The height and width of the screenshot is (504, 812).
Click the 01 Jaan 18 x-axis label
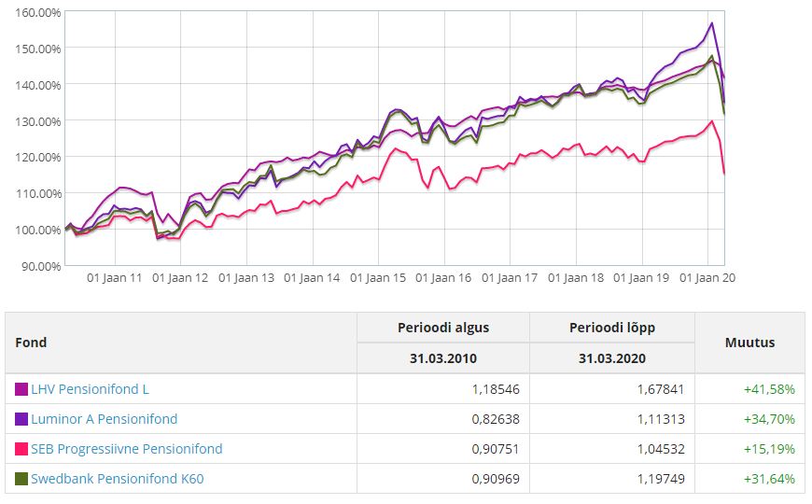click(x=576, y=278)
